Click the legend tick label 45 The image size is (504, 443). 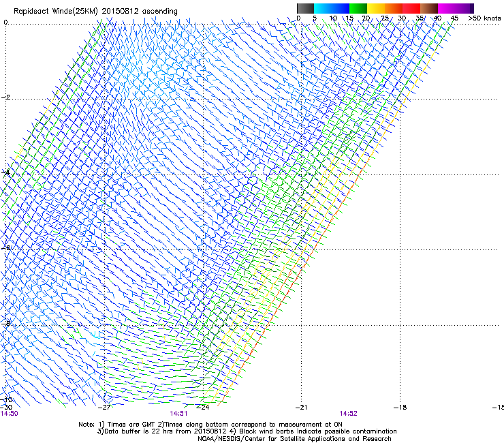coord(454,18)
